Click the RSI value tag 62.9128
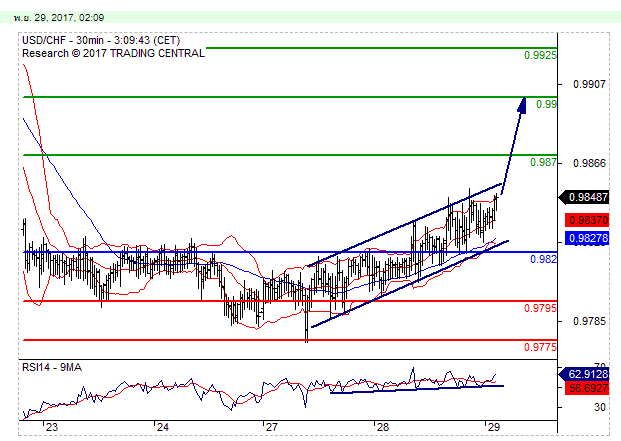The width and height of the screenshot is (621, 441). click(x=584, y=374)
